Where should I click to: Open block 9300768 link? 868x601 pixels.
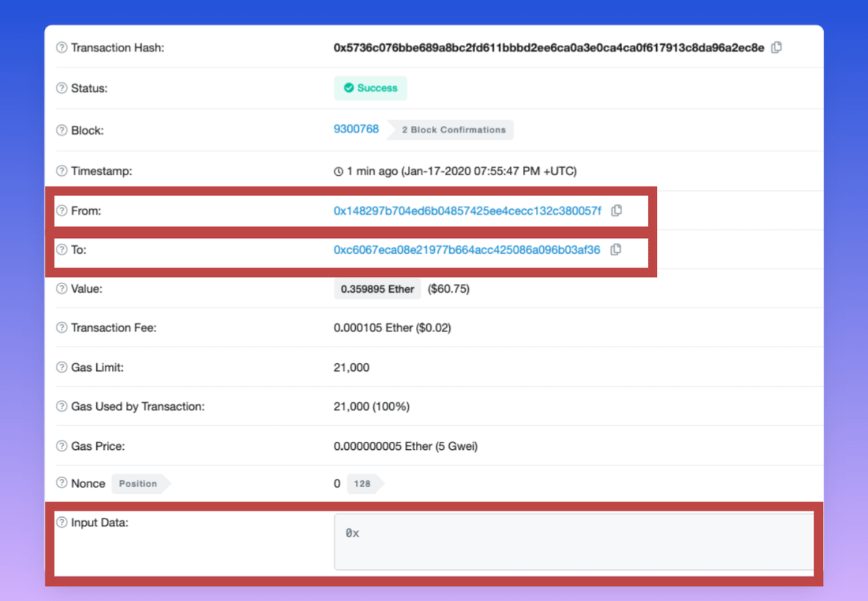click(356, 129)
